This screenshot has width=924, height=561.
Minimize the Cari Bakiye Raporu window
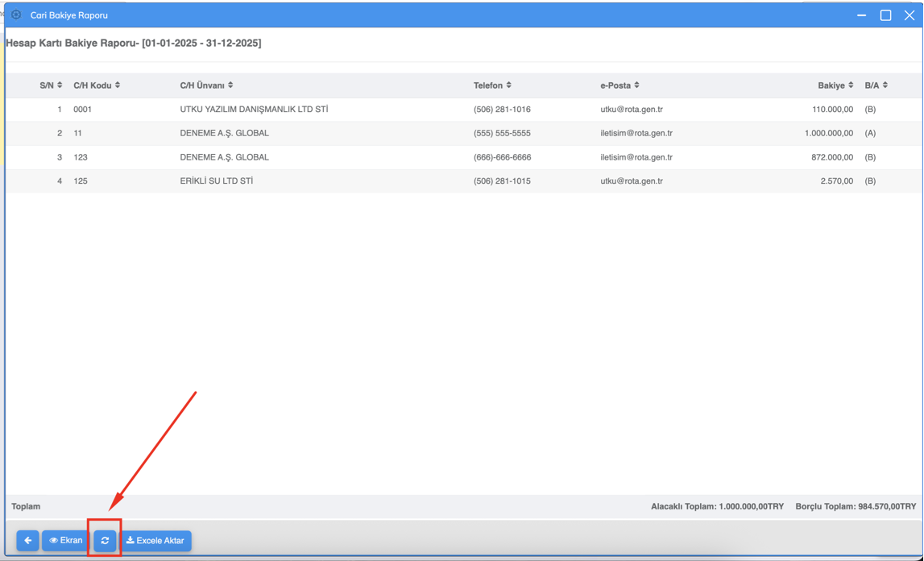pos(861,15)
